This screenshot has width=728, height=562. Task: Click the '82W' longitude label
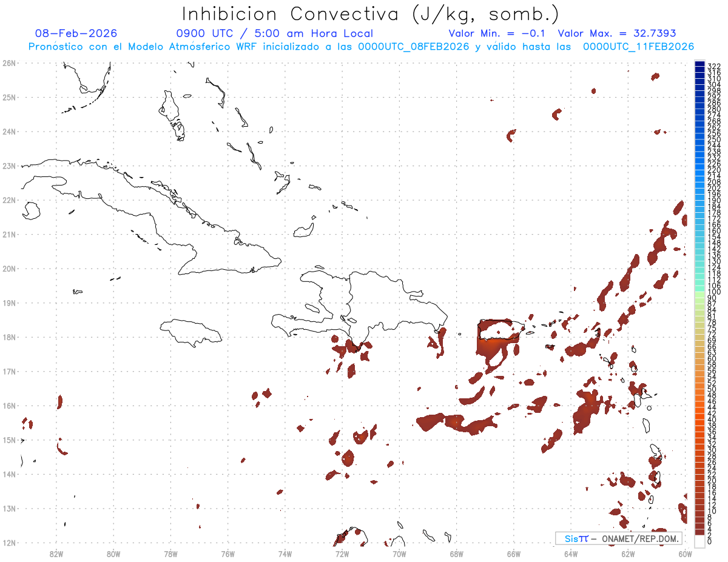click(x=56, y=554)
